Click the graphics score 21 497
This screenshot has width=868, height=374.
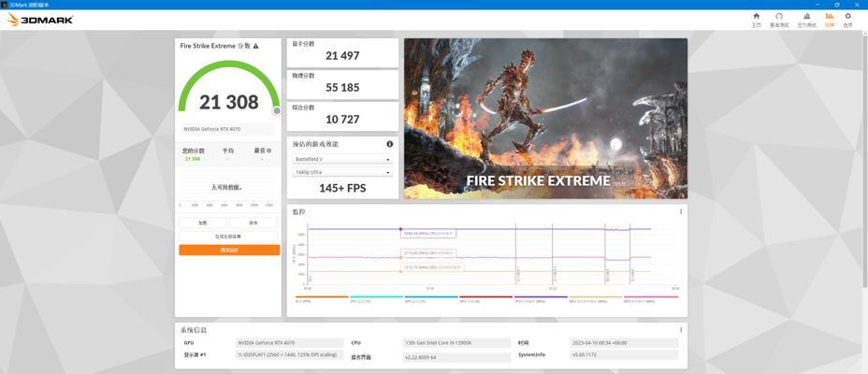pos(342,55)
